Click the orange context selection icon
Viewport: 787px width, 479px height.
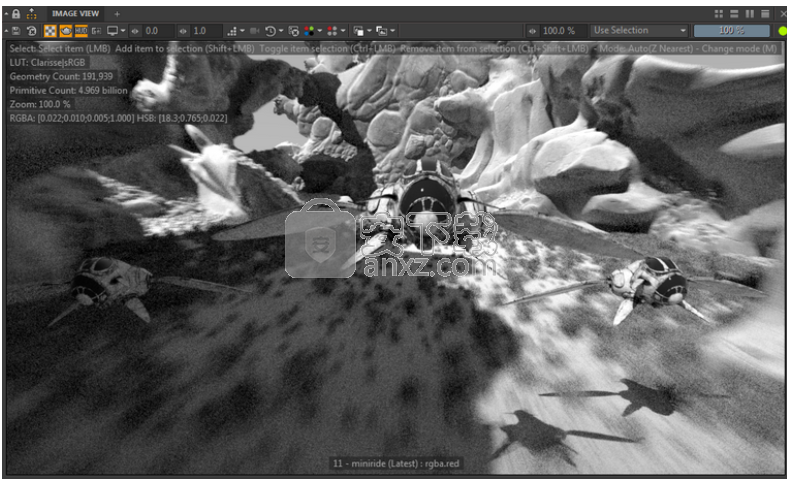click(31, 14)
